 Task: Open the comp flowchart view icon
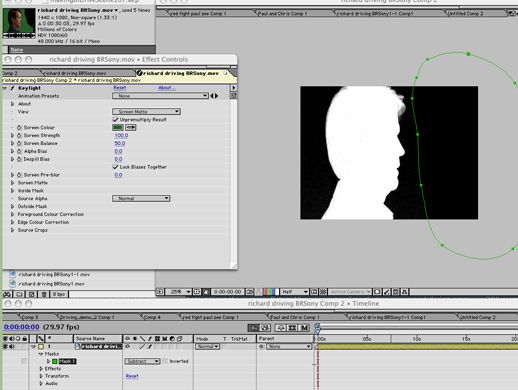click(404, 292)
